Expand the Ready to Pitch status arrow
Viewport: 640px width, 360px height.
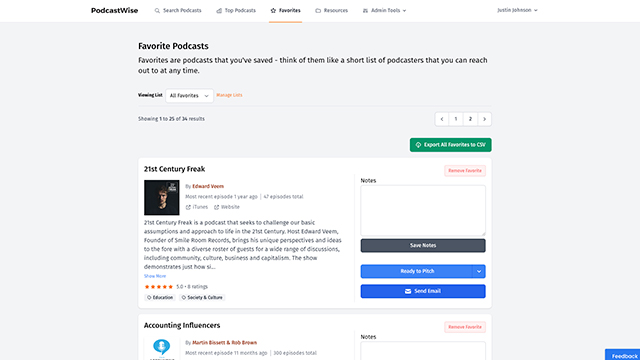tap(479, 271)
